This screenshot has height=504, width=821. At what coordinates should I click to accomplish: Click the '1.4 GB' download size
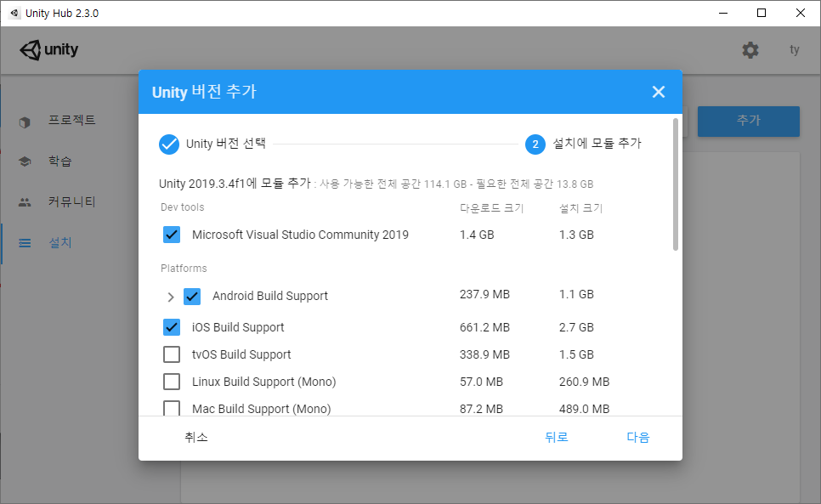[477, 235]
